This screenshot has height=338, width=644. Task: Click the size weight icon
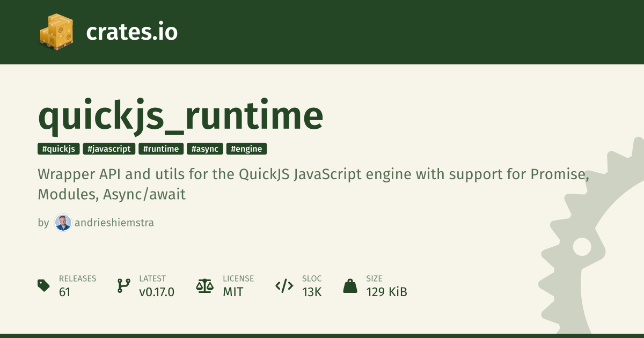(x=350, y=285)
